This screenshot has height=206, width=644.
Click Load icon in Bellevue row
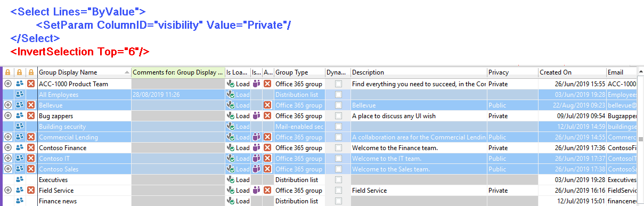[230, 105]
